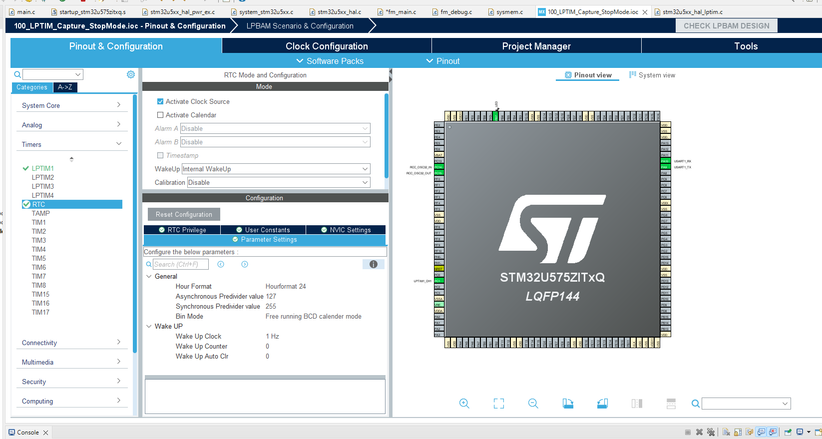Expand the Security category

[x=71, y=381]
